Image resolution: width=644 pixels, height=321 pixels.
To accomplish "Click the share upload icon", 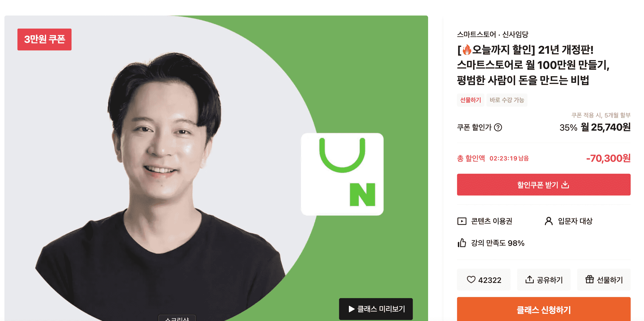I will tap(529, 279).
